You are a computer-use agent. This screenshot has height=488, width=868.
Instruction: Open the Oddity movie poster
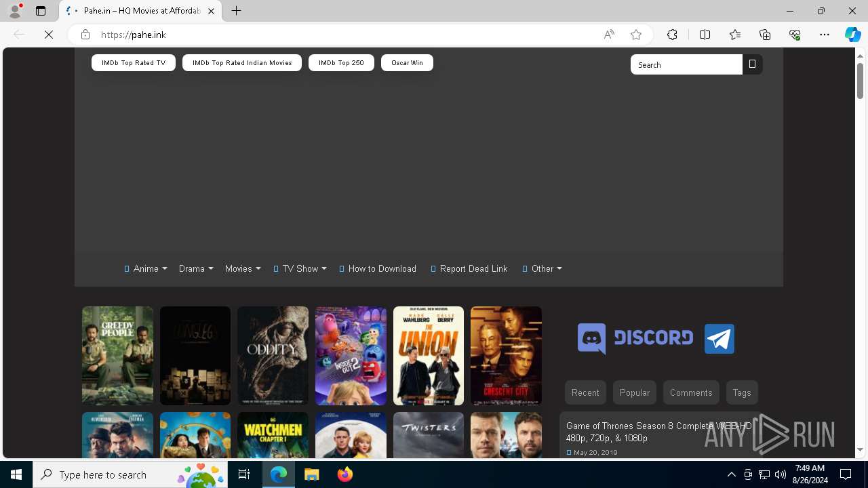point(273,356)
